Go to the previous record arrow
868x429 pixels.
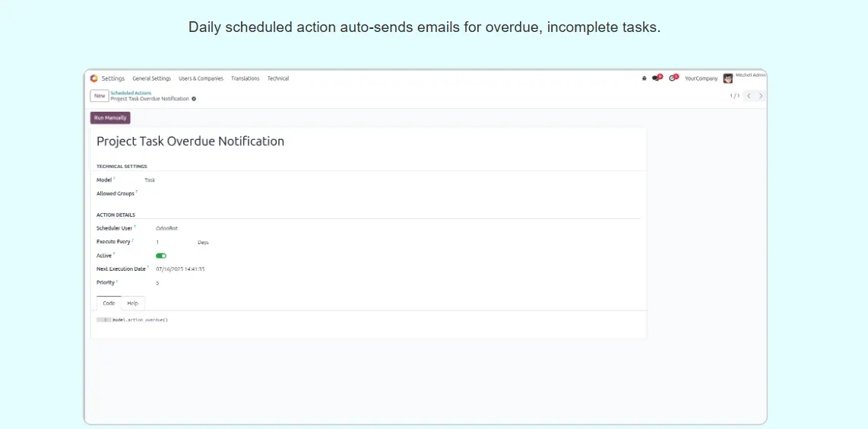749,96
